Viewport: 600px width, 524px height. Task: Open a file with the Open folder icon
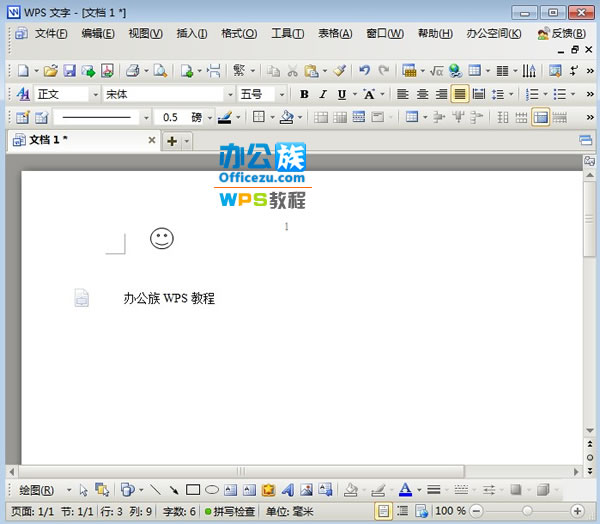click(x=51, y=71)
